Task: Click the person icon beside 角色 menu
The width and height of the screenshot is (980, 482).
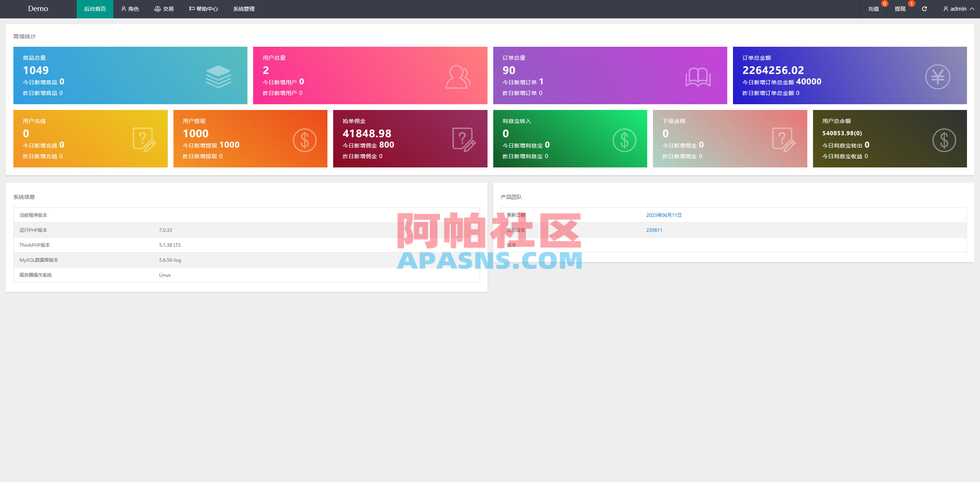Action: point(123,8)
